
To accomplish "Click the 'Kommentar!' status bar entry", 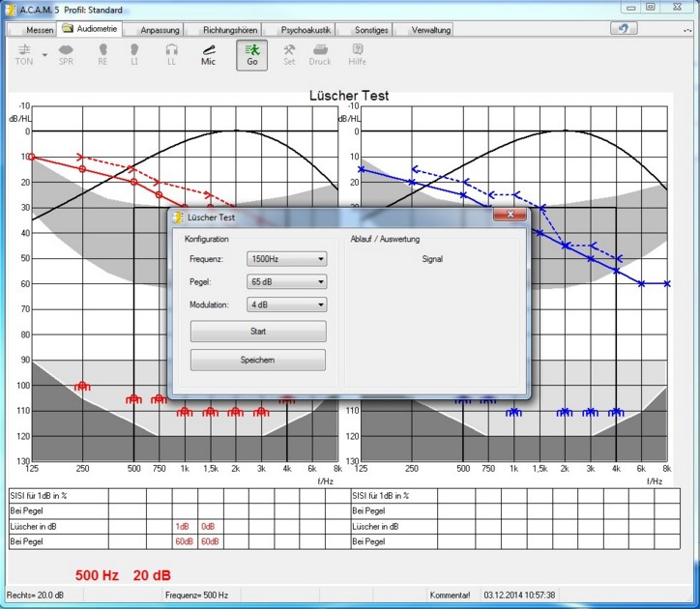I will coord(450,595).
